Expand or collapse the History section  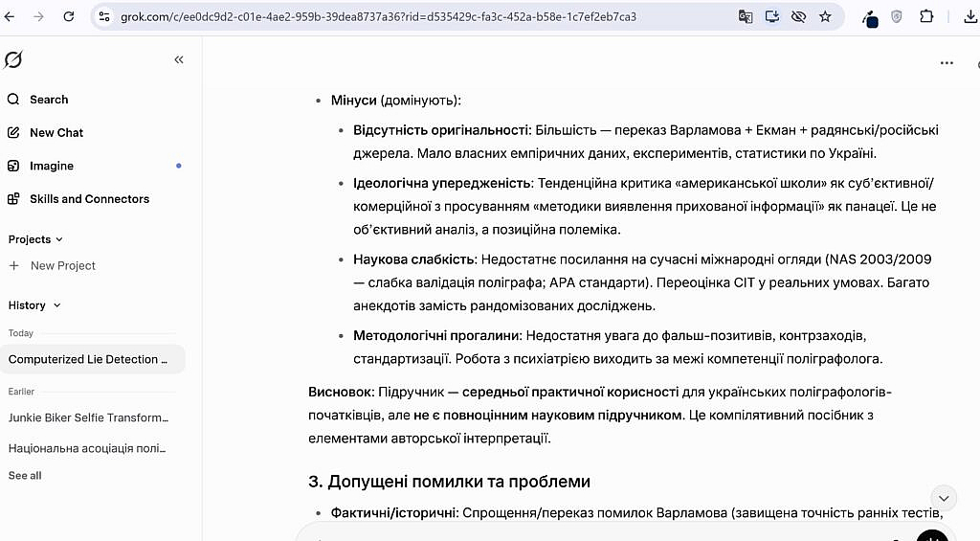pyautogui.click(x=34, y=305)
